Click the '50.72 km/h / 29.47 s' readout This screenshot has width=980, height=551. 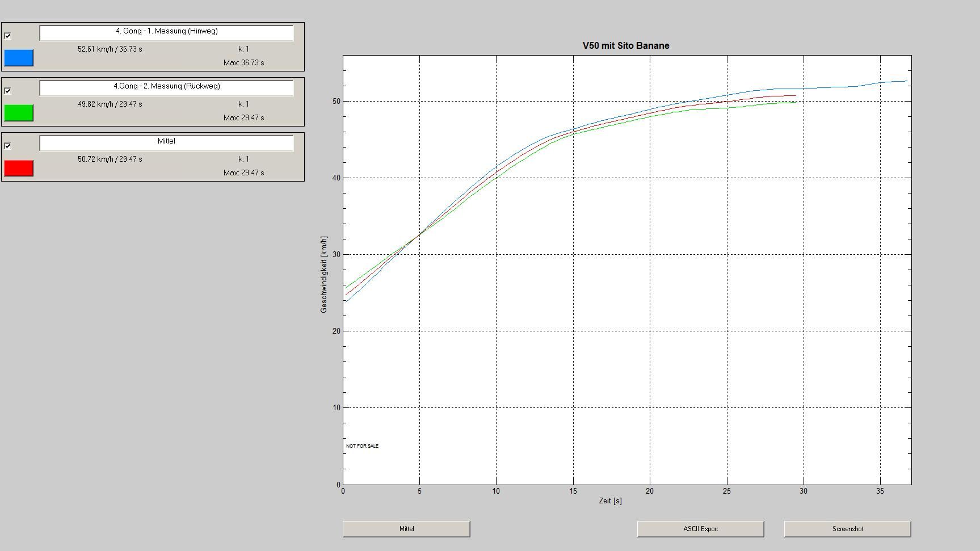pyautogui.click(x=110, y=159)
